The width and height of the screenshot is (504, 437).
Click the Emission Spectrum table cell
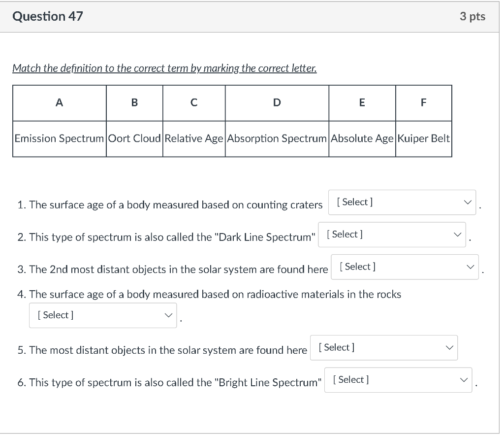pyautogui.click(x=60, y=139)
